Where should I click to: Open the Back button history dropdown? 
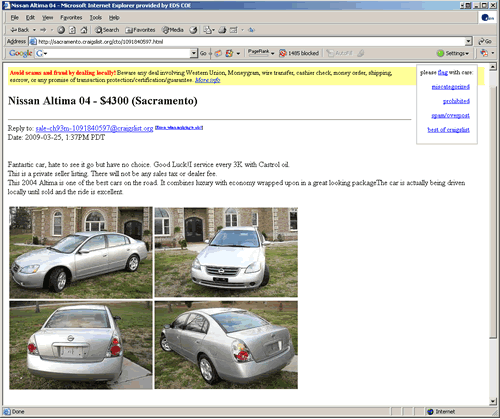(34, 30)
